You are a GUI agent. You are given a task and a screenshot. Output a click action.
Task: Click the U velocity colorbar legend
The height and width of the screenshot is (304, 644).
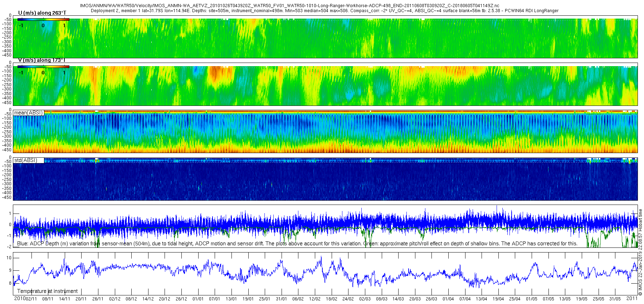(43, 23)
